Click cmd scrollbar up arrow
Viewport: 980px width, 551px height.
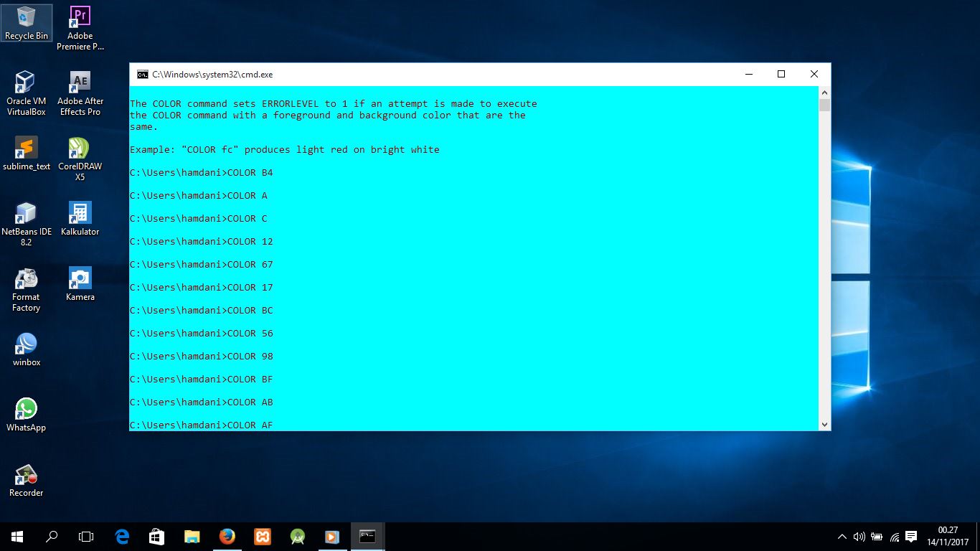point(824,93)
